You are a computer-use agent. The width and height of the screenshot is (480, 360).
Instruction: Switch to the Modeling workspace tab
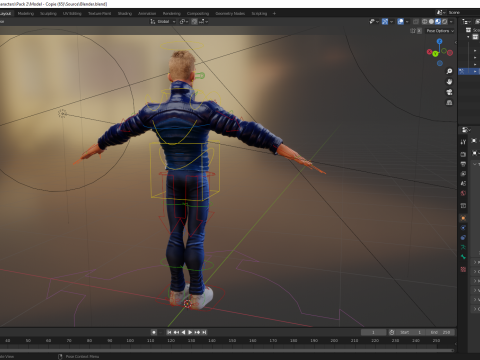click(x=26, y=13)
